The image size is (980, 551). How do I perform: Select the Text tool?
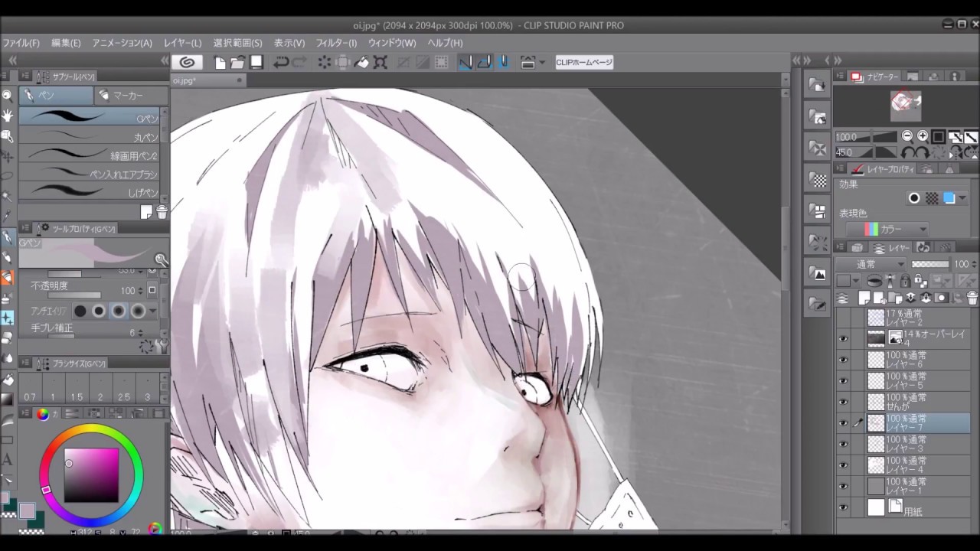[x=7, y=460]
